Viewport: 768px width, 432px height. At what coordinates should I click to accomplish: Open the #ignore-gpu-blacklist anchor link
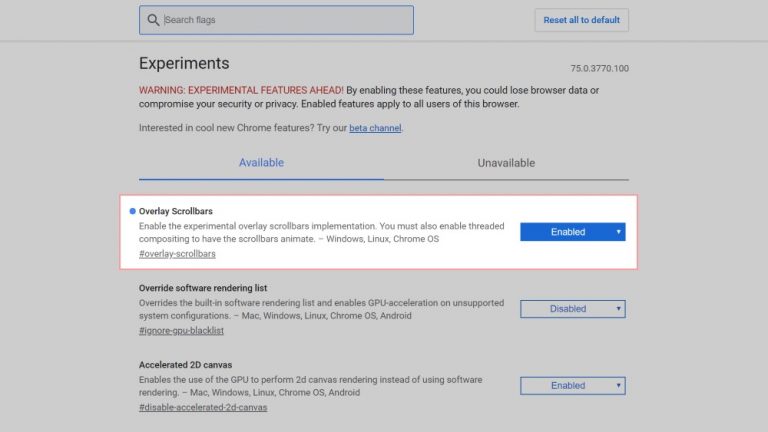[181, 331]
